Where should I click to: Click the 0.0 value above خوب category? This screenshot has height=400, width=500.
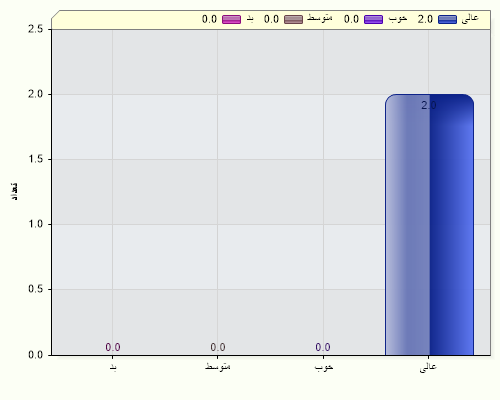pos(323,347)
